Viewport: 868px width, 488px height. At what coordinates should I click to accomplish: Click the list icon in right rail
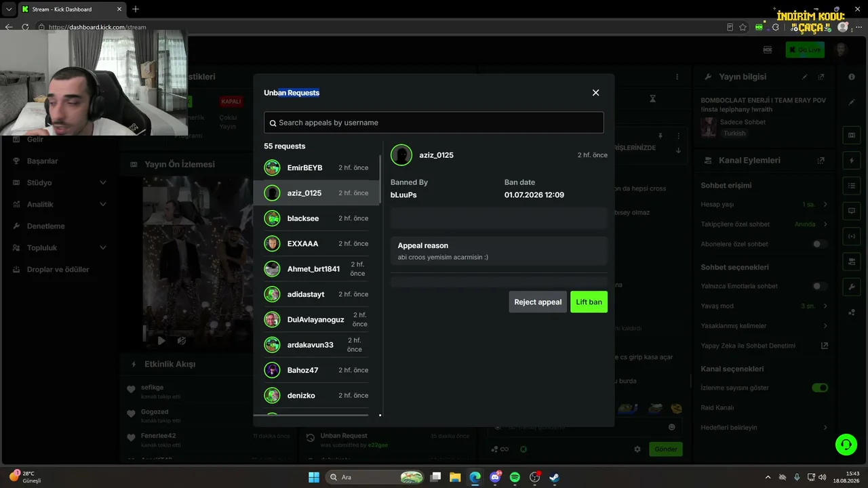[852, 186]
